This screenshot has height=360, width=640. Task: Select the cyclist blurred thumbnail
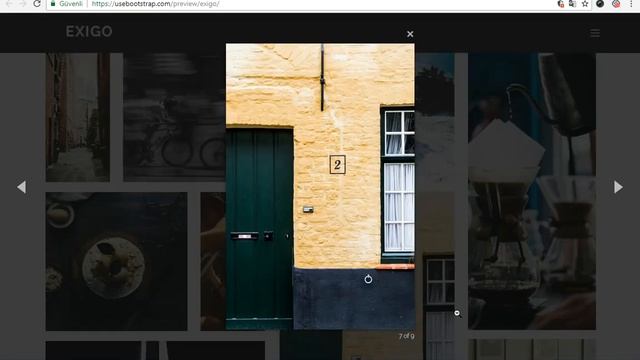174,117
